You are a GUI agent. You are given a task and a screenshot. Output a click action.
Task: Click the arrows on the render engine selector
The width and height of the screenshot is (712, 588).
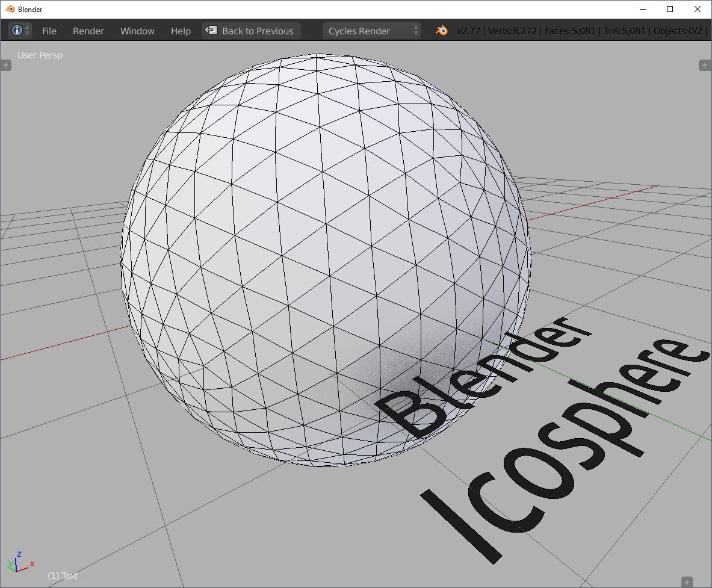[x=415, y=30]
